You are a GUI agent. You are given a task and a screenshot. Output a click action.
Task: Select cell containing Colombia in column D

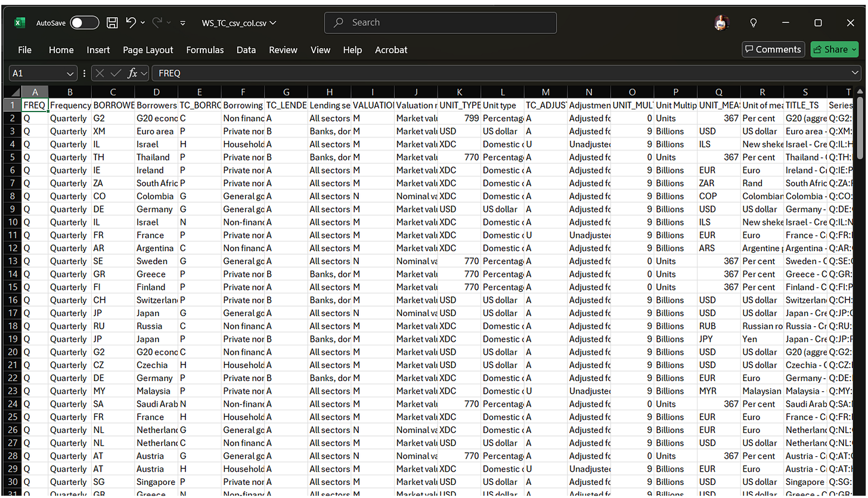coord(156,196)
